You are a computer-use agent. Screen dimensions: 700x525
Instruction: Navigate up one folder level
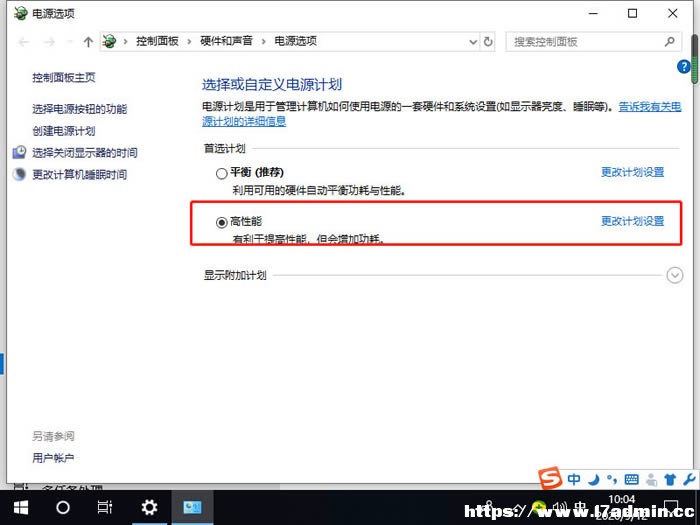pyautogui.click(x=88, y=42)
